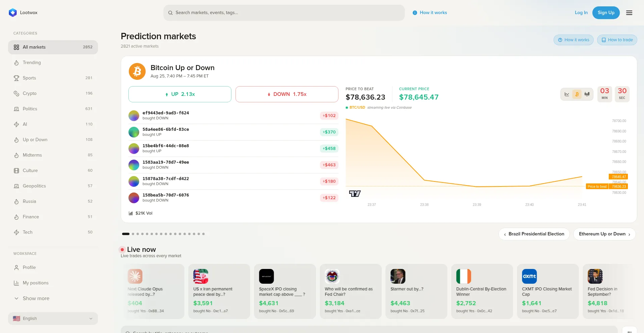Click the How it works pill button
644x333 pixels.
[x=574, y=40]
